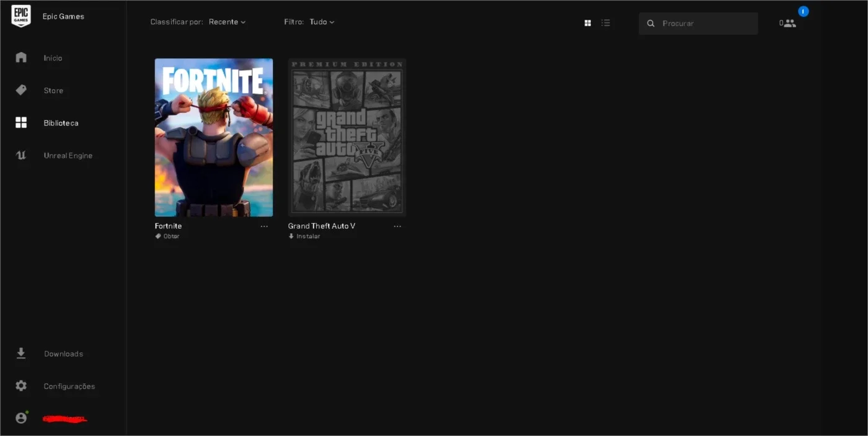868x436 pixels.
Task: Select the Grand Theft Auto V cover
Action: [x=347, y=137]
